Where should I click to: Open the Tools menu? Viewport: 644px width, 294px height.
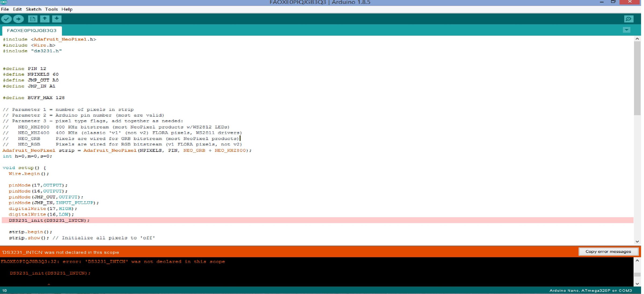(x=51, y=9)
